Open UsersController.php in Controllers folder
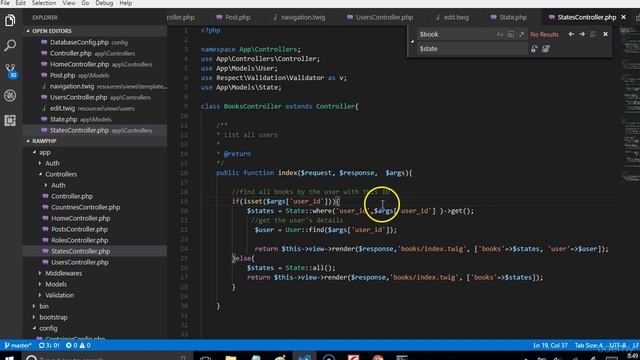The image size is (640, 360). [x=95, y=262]
